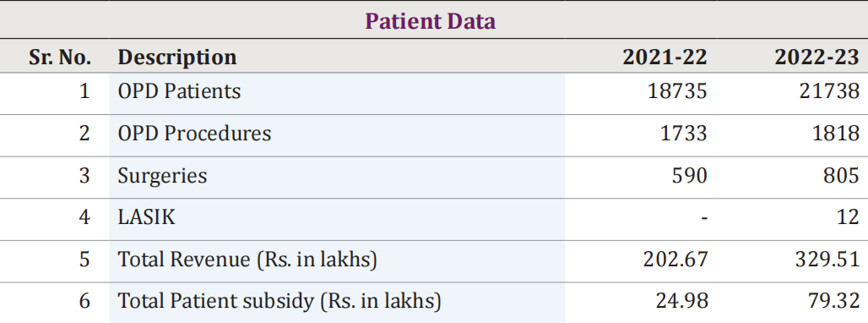
Task: Click the OPD Procedures row label
Action: click(x=194, y=134)
